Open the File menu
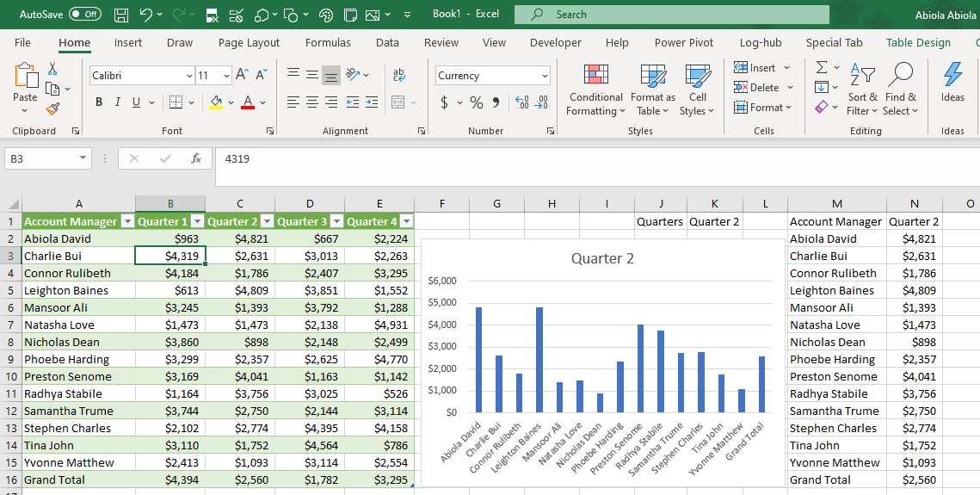Viewport: 980px width, 495px height. (x=22, y=42)
